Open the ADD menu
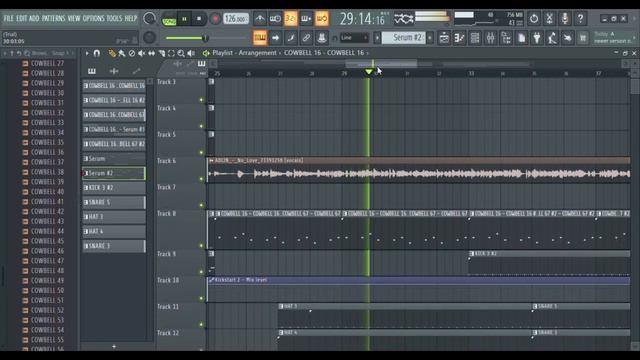Screen dimensions: 640x360 pyautogui.click(x=34, y=19)
